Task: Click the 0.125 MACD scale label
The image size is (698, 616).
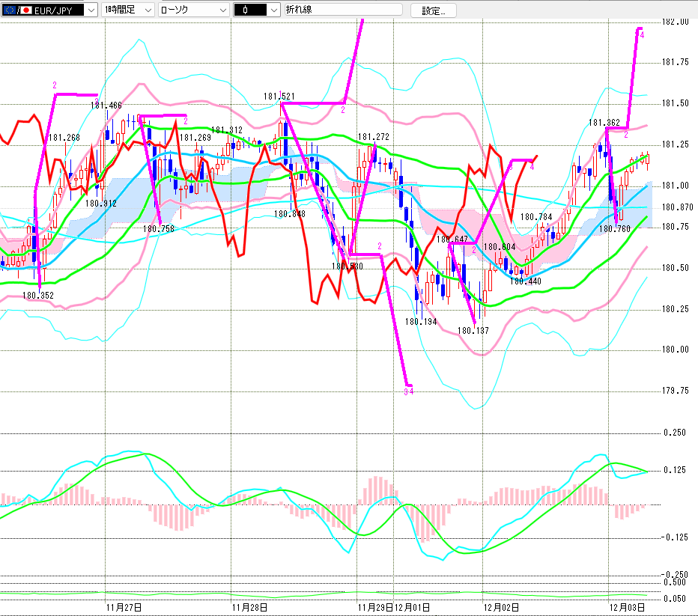Action: 676,470
